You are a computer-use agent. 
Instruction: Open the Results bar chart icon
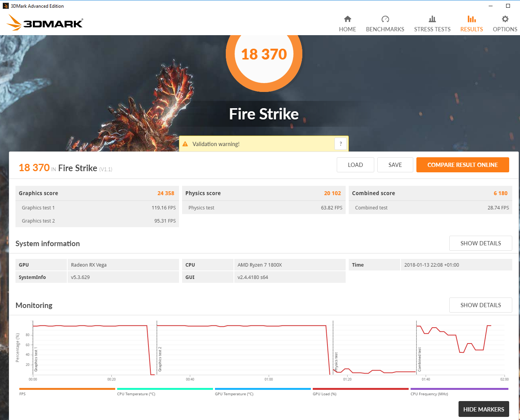(x=472, y=19)
